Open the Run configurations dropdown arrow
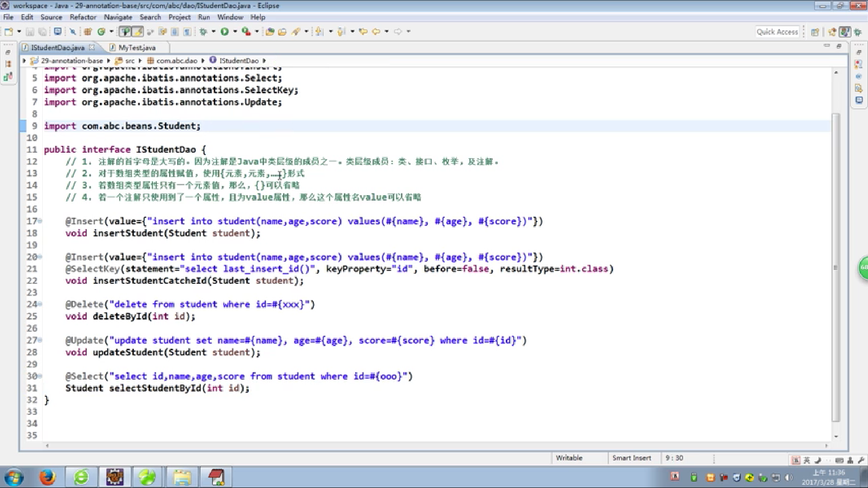Image resolution: width=868 pixels, height=488 pixels. pos(235,32)
